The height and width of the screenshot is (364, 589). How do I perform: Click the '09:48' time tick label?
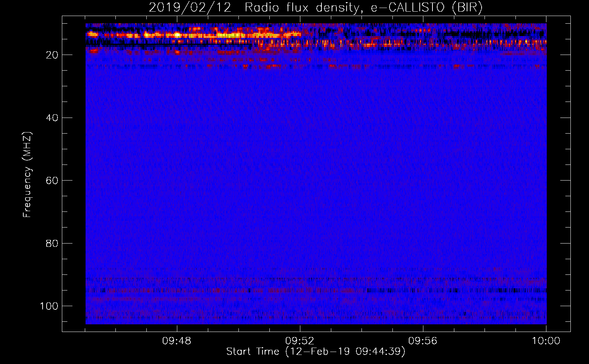177,341
